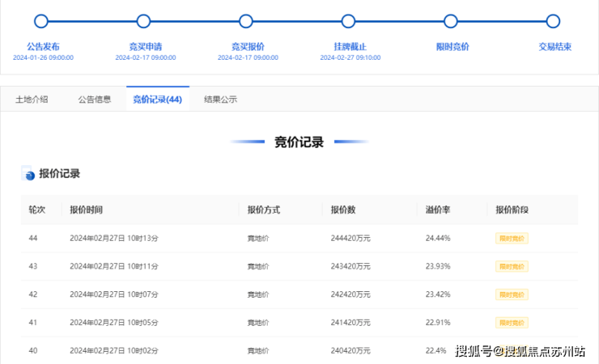Click the 竞买报价 timeline step circle
The width and height of the screenshot is (599, 364).
(246, 21)
